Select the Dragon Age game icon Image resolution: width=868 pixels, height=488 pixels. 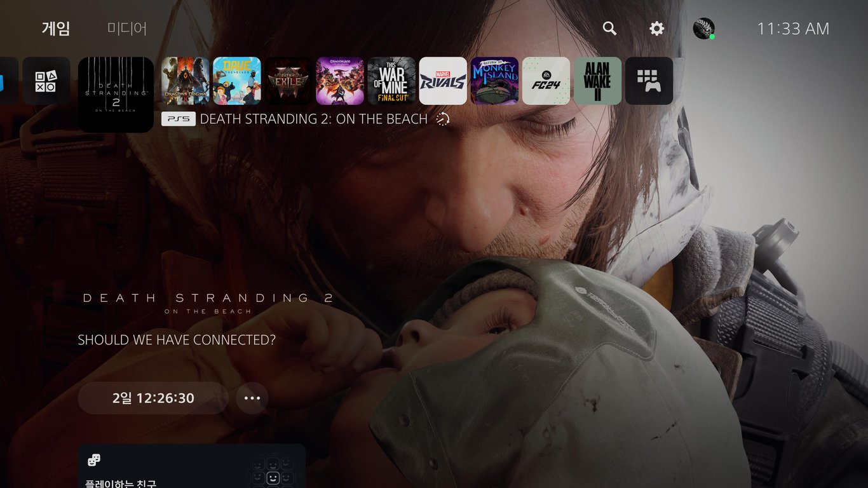[340, 81]
